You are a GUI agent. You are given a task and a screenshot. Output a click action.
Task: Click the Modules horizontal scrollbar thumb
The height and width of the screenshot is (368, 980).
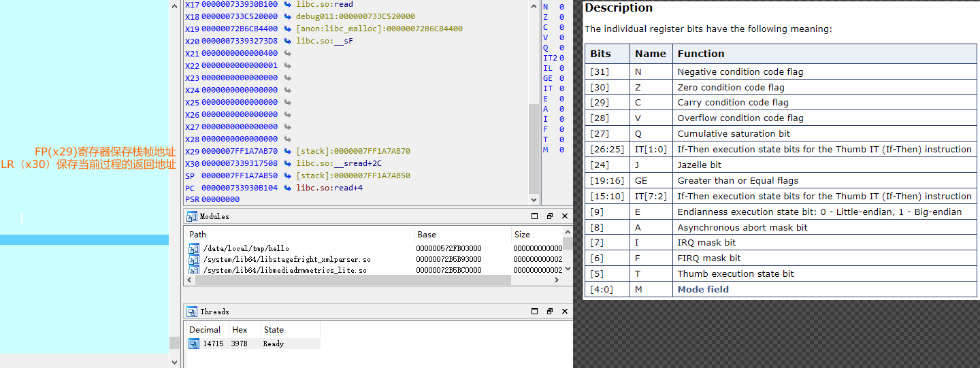353,280
